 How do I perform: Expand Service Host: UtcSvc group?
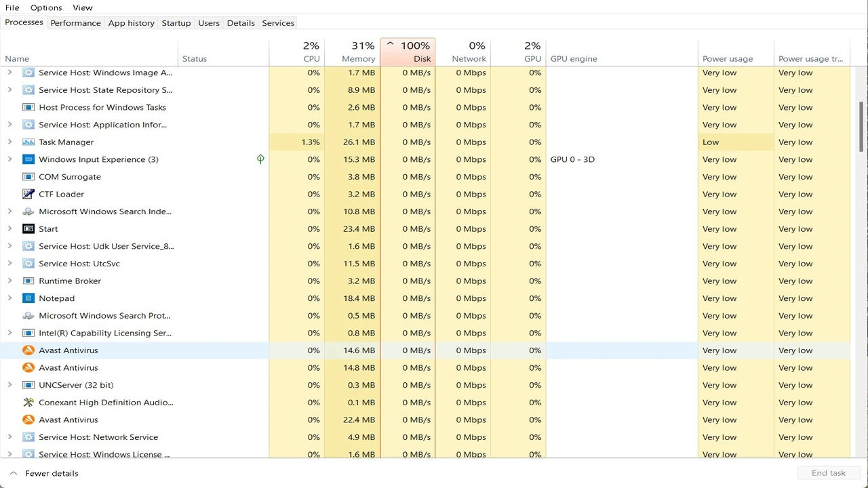[x=9, y=264]
